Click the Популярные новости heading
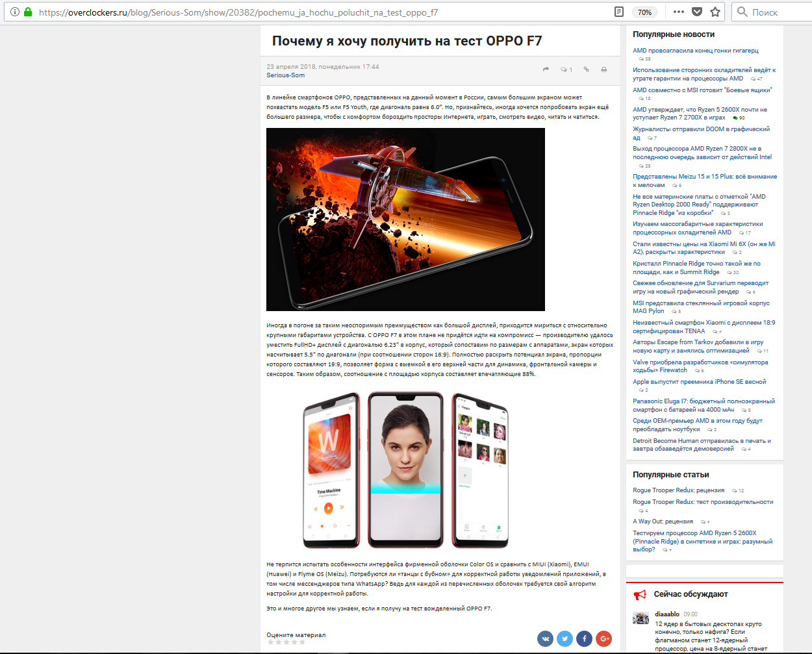This screenshot has height=654, width=812. click(x=673, y=34)
